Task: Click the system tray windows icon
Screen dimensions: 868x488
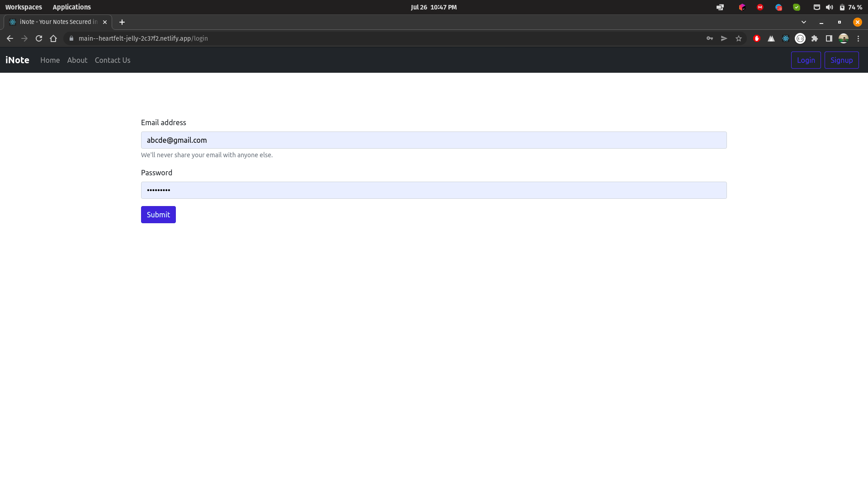Action: coord(720,7)
